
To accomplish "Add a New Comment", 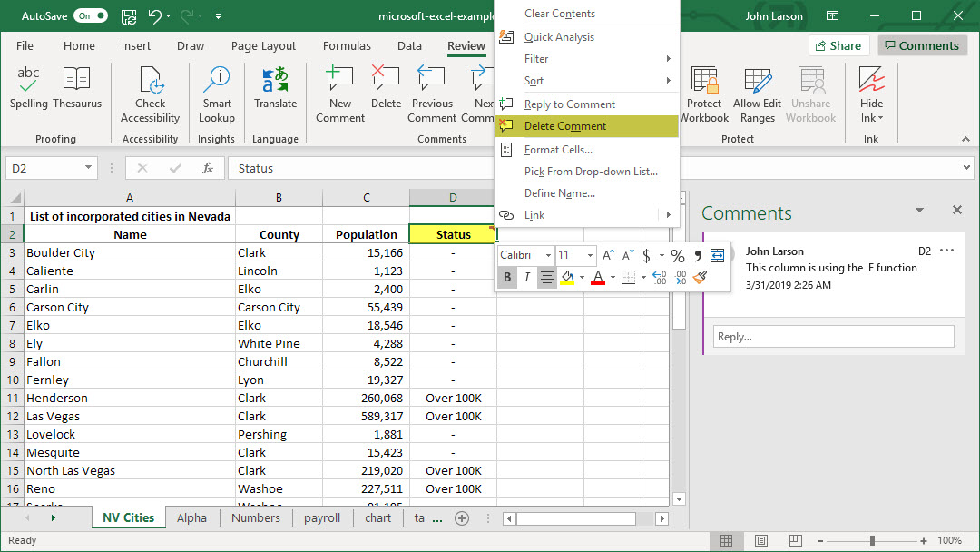I will (340, 94).
